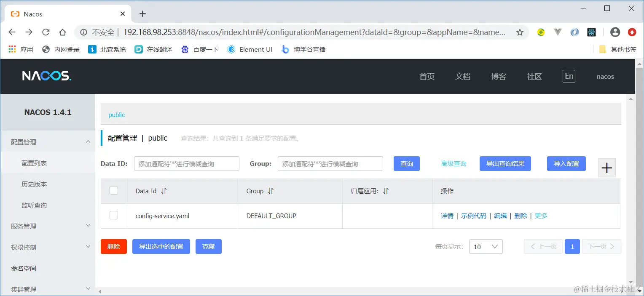
Task: Click the red 删除 button
Action: [114, 246]
